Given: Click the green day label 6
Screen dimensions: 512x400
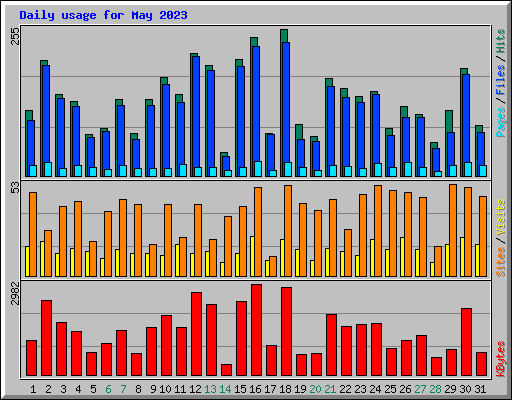Looking at the screenshot, I should click(x=108, y=389).
